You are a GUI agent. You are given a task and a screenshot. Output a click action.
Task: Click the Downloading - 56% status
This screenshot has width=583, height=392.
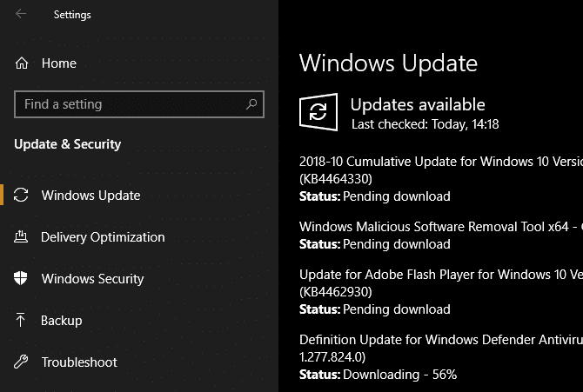pos(399,375)
